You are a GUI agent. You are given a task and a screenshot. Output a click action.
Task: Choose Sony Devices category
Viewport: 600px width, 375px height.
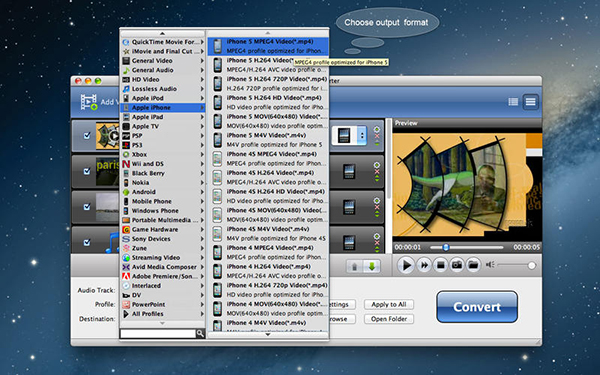(x=163, y=239)
